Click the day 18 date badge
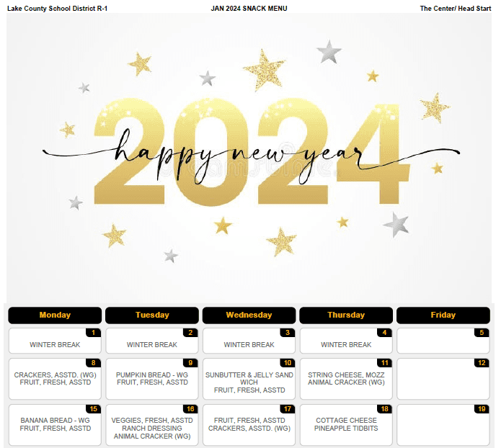The width and height of the screenshot is (496, 448). pos(385,409)
